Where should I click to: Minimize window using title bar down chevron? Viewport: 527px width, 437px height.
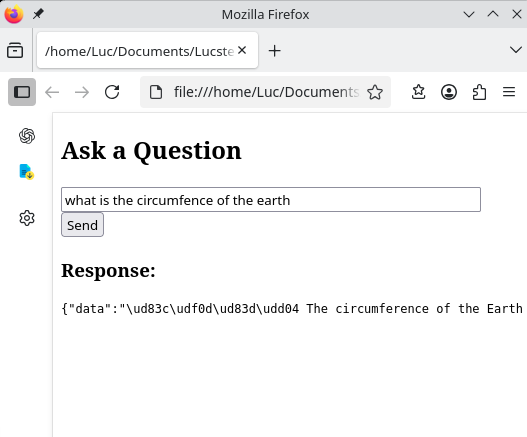tap(469, 14)
